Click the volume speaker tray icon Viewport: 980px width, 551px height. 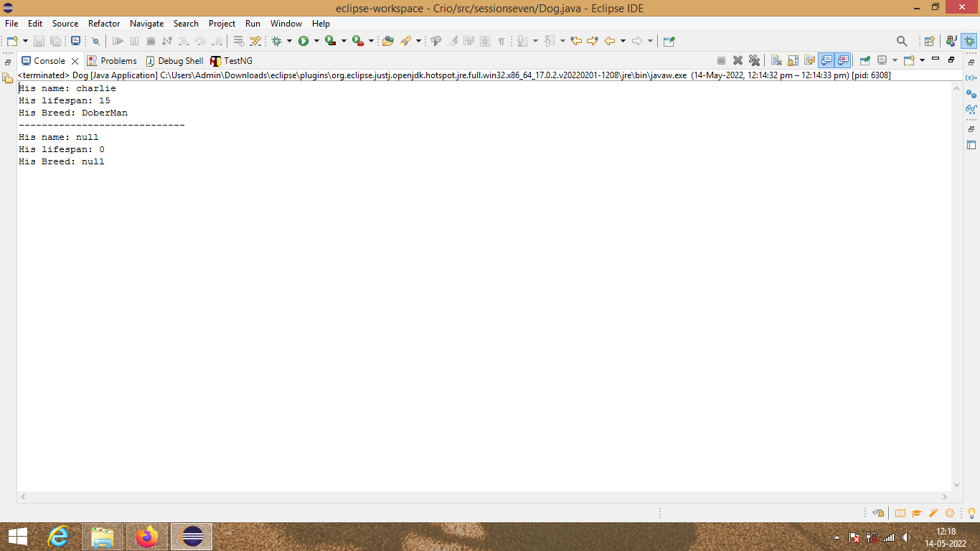coord(906,537)
